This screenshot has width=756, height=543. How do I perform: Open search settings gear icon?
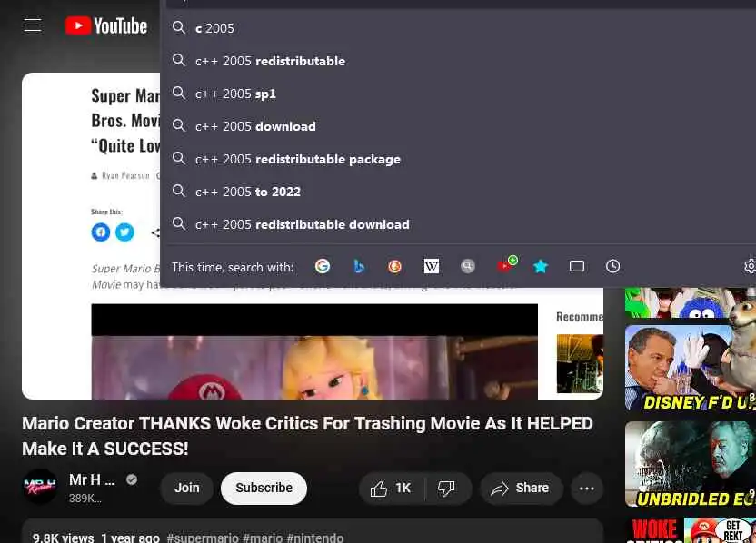click(x=750, y=266)
